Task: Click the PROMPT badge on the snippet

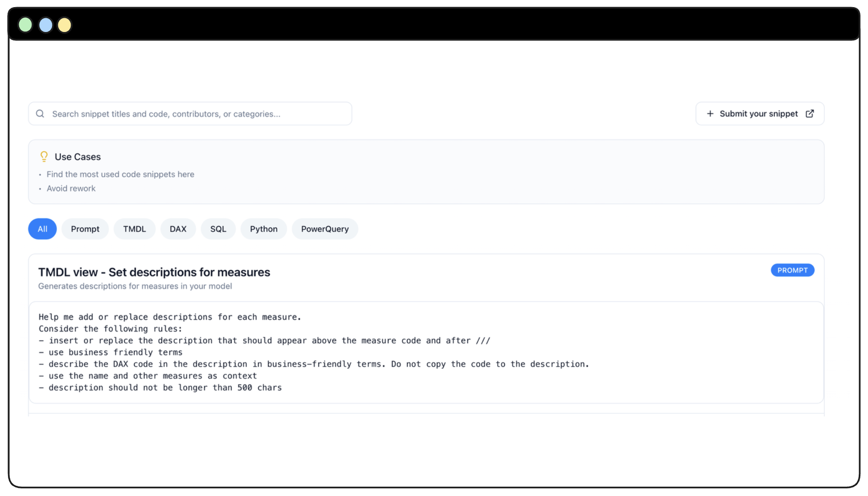Action: point(792,270)
